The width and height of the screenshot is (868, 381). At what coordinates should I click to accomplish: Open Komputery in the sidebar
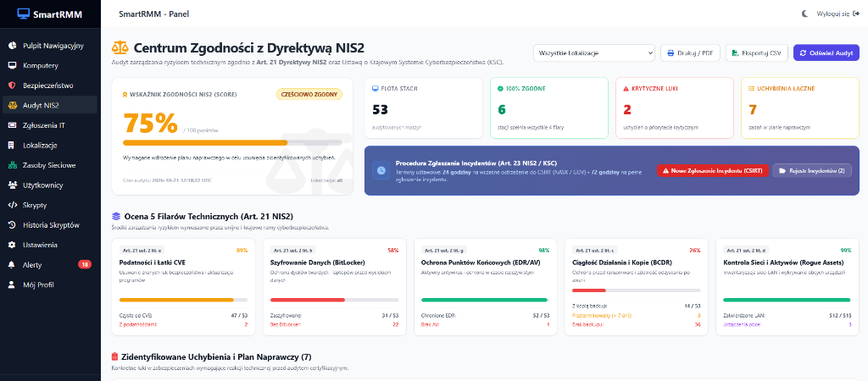50,65
